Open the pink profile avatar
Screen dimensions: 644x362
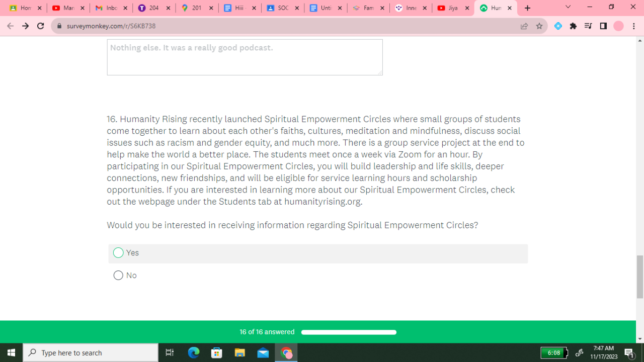coord(618,26)
